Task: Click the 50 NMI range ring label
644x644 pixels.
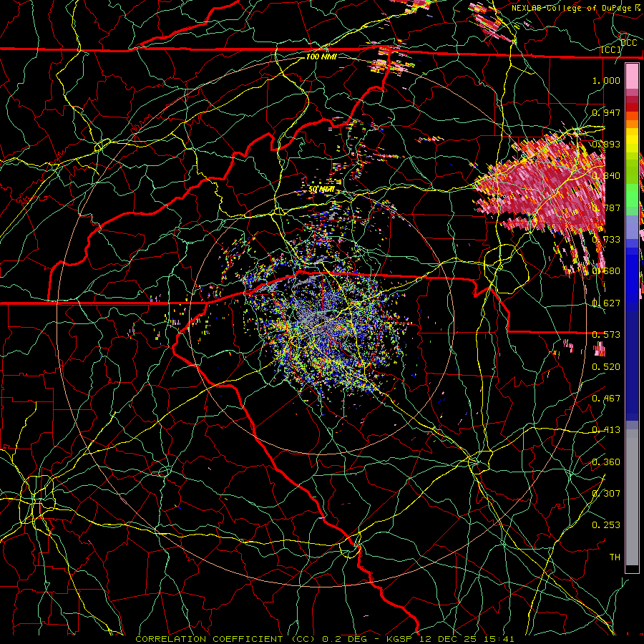Action: [321, 190]
